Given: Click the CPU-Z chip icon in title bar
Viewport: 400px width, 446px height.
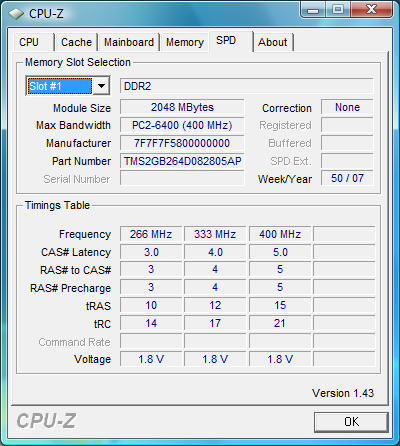Looking at the screenshot, I should (x=16, y=14).
